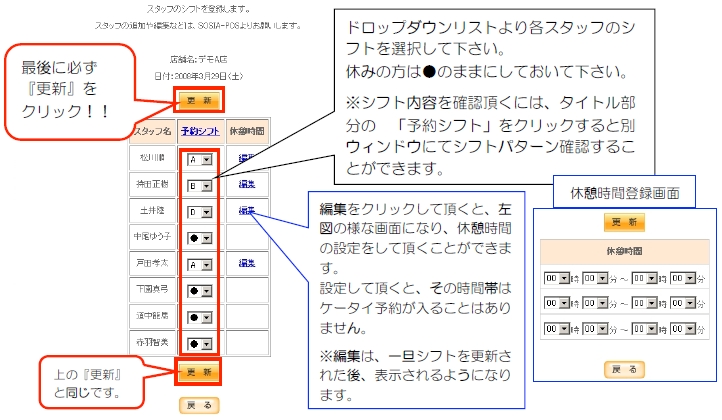Click the top 更新 button above staff table

pyautogui.click(x=198, y=101)
